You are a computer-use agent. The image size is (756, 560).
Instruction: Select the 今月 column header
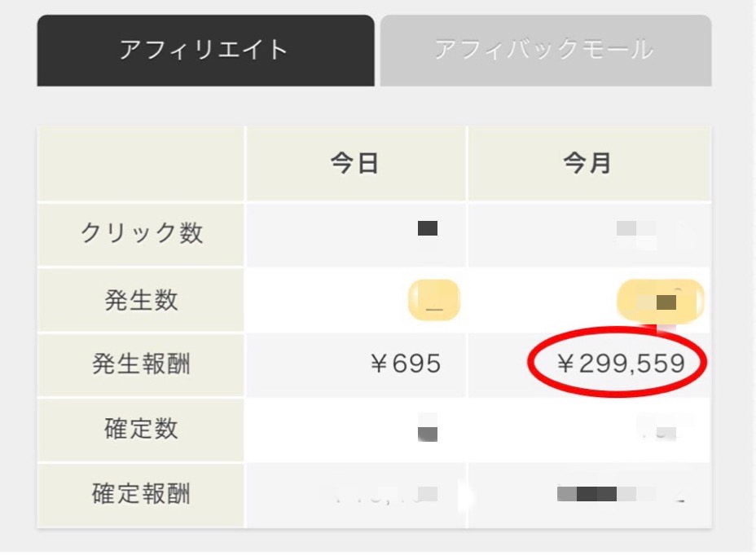tap(589, 163)
